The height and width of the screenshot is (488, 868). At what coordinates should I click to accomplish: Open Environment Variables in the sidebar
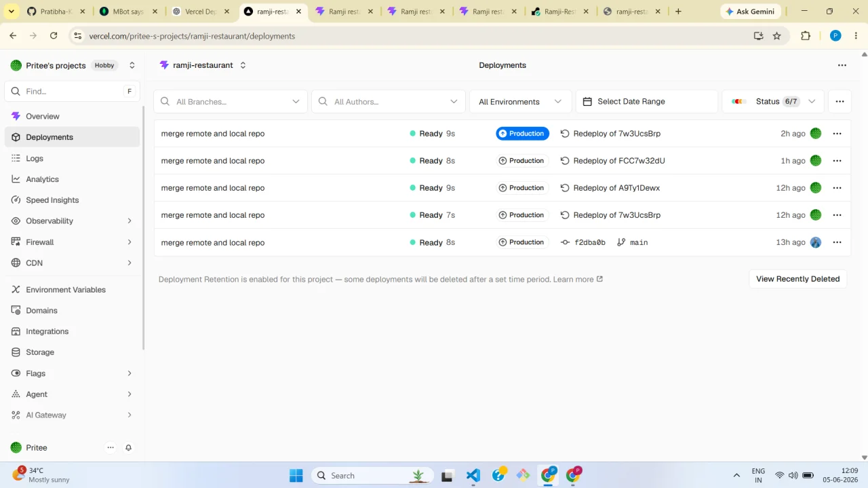[x=72, y=290]
